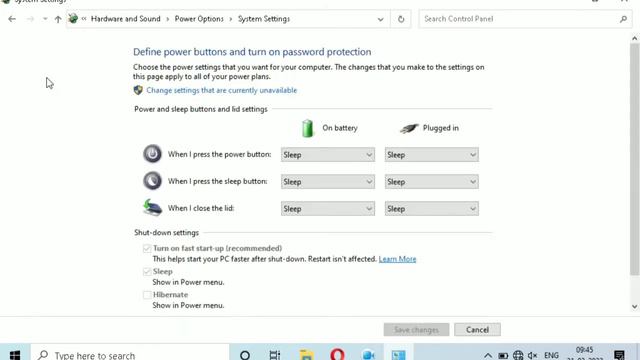Open the Windows Start menu

(15, 355)
